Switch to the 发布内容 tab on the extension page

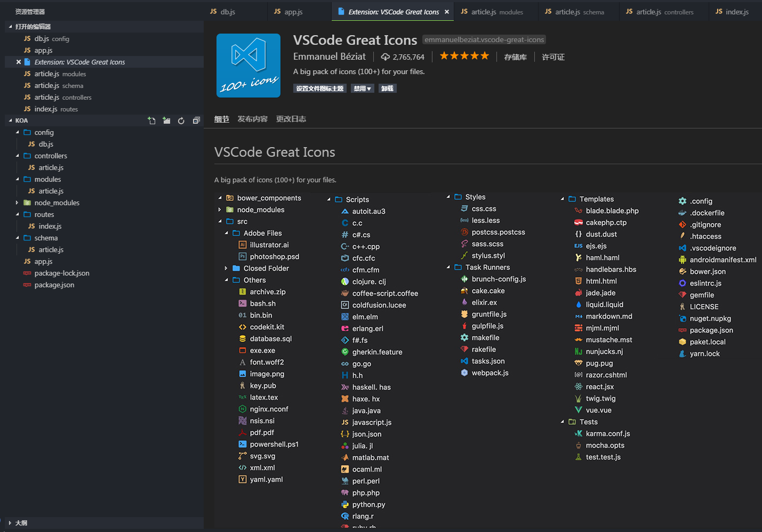[252, 119]
